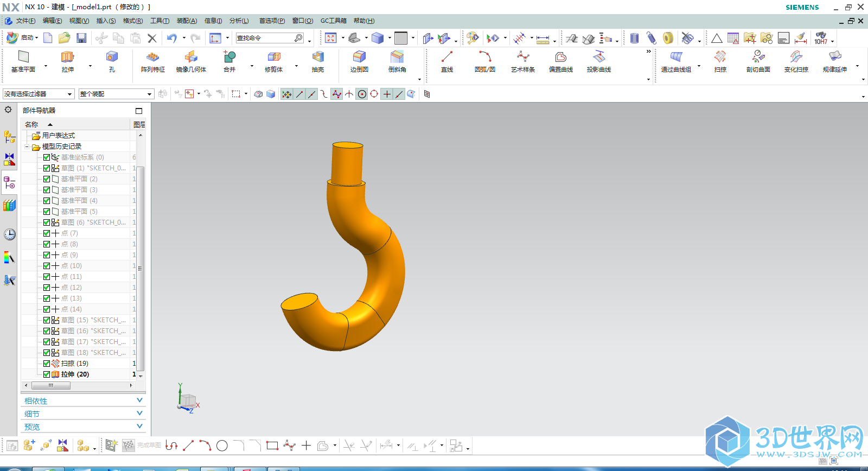Click the Datum Plane (基准平面) tool icon
Viewport: 868px width, 471px height.
23,56
